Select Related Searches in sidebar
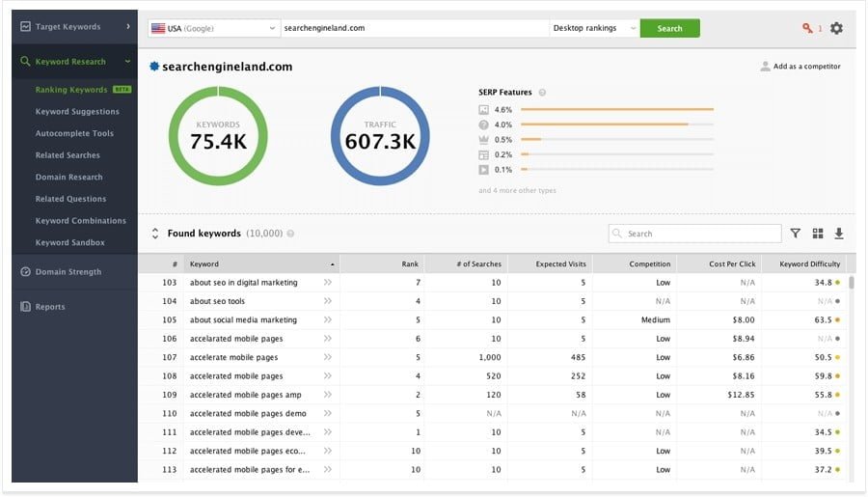The height and width of the screenshot is (497, 868). [68, 155]
